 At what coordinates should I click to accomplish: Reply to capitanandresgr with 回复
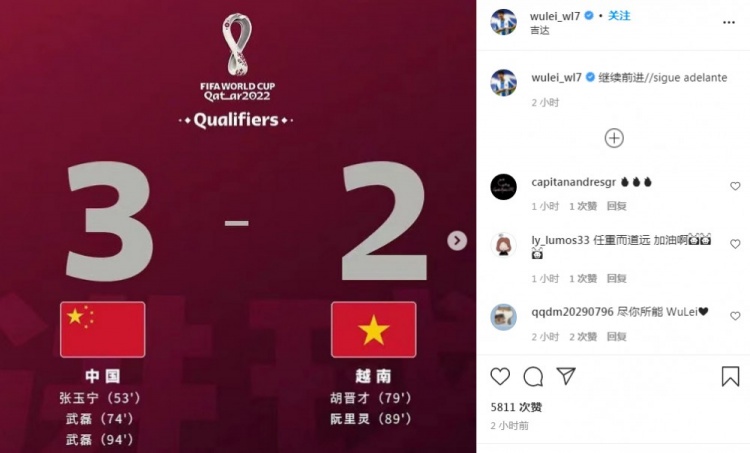(x=617, y=206)
